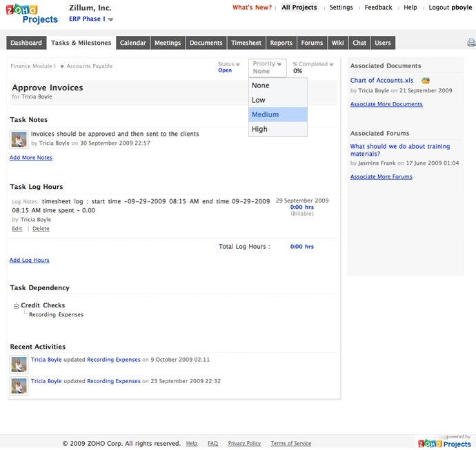Click the Add Log Hours link

click(x=30, y=260)
